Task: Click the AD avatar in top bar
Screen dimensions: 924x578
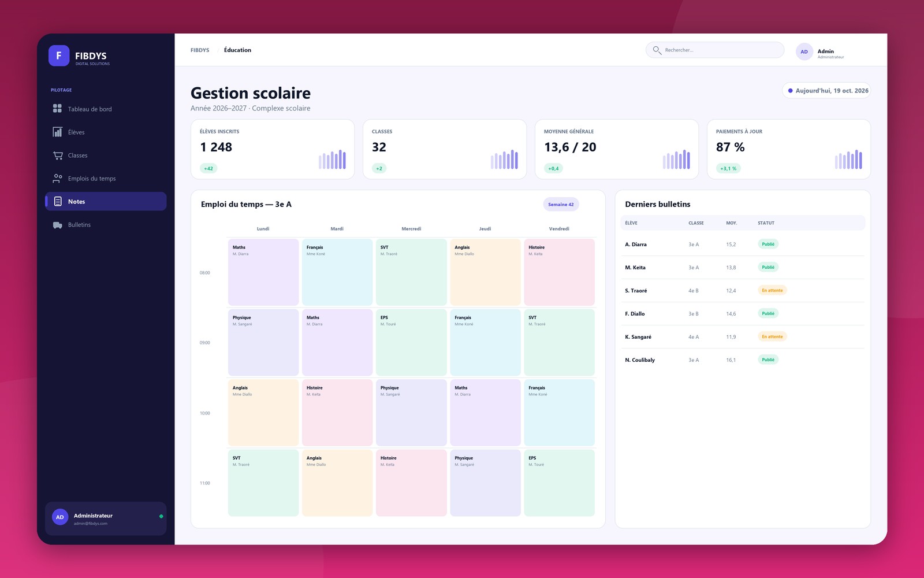Action: (804, 51)
